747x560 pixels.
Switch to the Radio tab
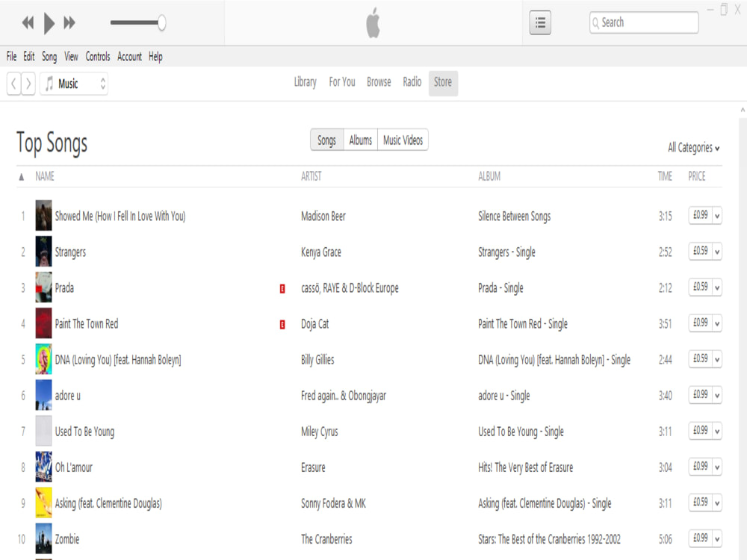tap(412, 82)
